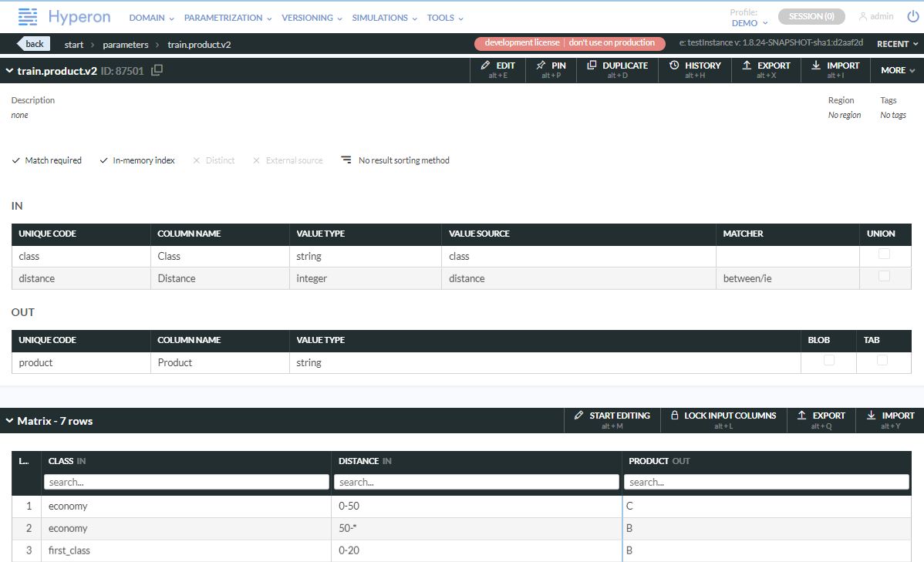This screenshot has width=924, height=562.
Task: Click Lock Input Columns padlock button
Action: [723, 419]
